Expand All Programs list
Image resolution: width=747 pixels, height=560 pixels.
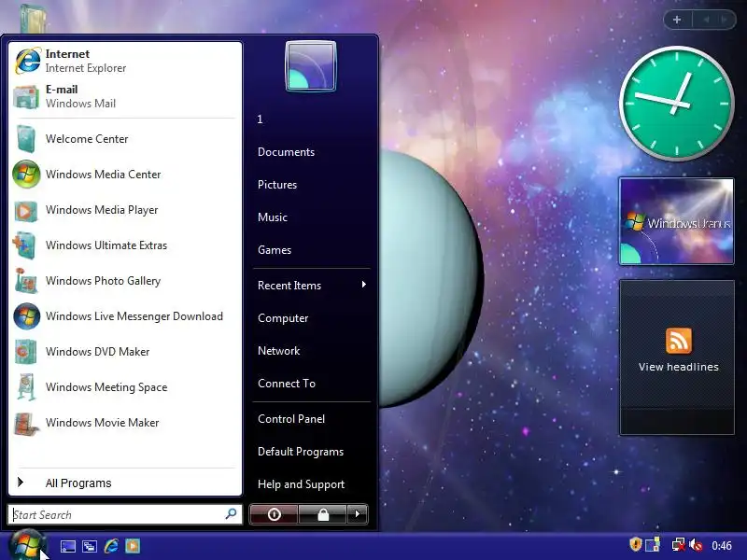pos(125,483)
